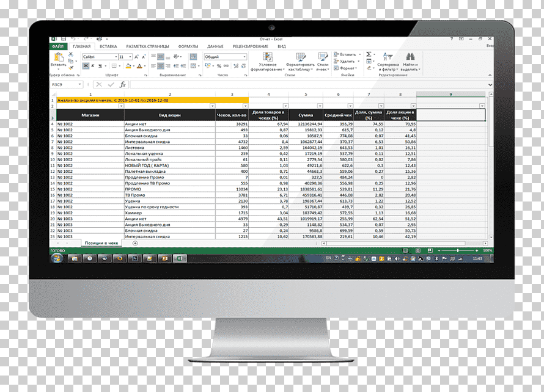Toggle Underline (Ч) formatting

(100, 66)
